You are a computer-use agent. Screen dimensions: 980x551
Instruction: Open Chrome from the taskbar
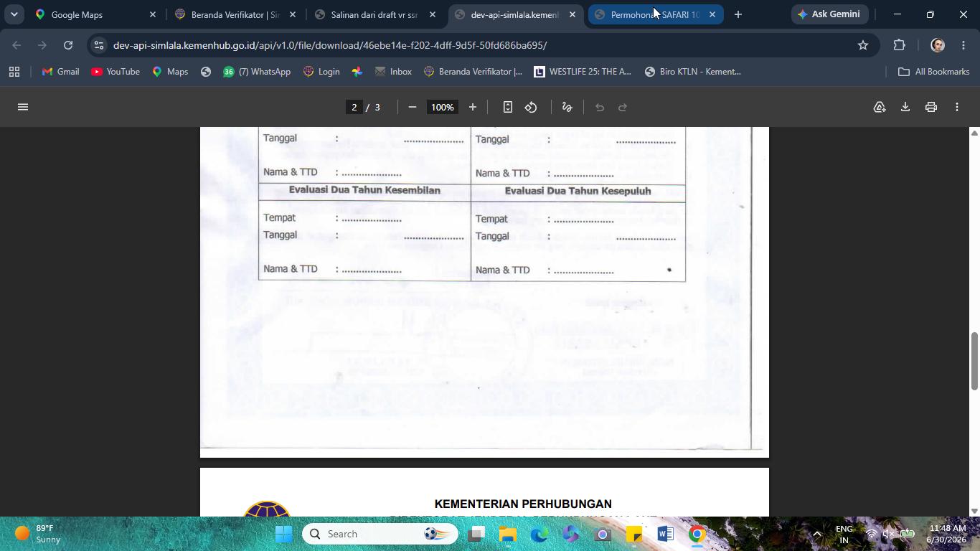pos(697,534)
